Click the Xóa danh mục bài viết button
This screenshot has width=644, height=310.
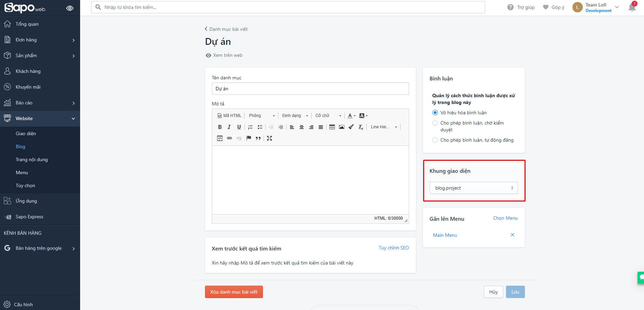click(234, 292)
